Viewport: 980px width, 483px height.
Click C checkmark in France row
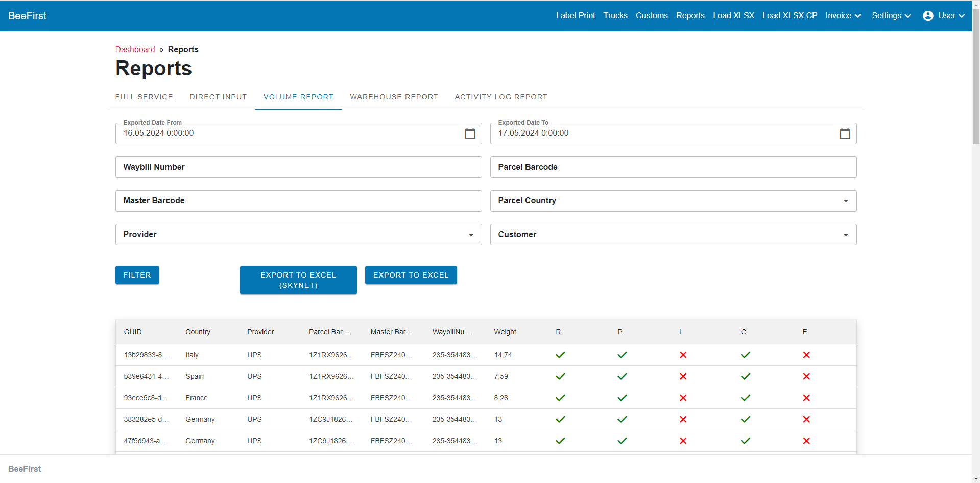pyautogui.click(x=746, y=398)
